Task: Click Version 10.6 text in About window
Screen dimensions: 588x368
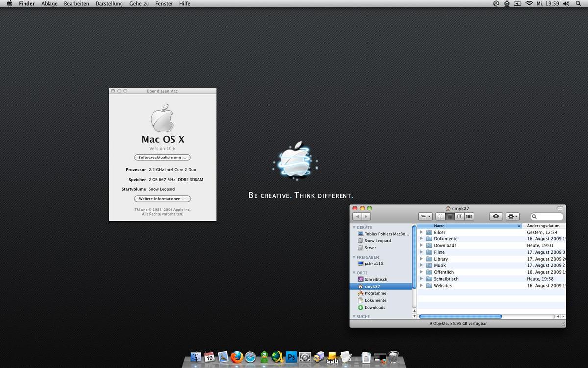Action: pyautogui.click(x=162, y=148)
